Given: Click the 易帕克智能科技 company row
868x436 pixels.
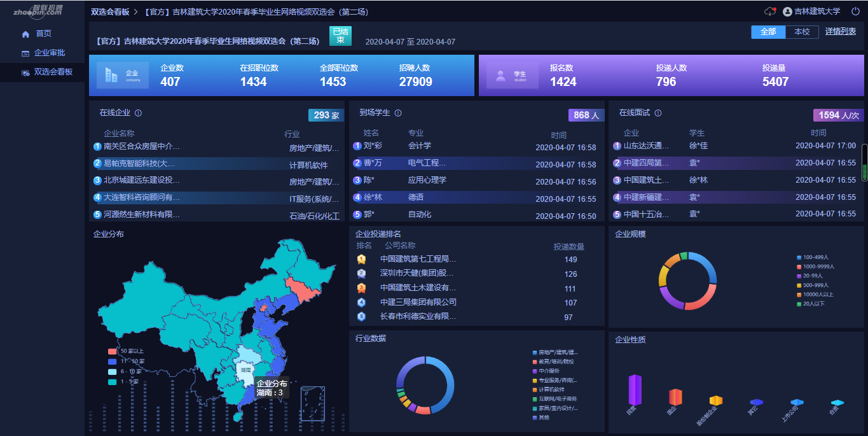Looking at the screenshot, I should (x=217, y=164).
